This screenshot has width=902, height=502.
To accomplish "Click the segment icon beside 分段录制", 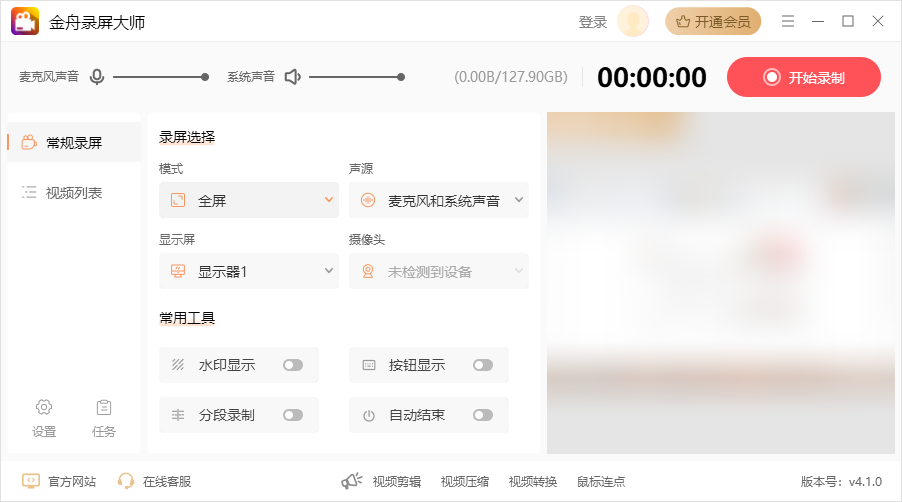I will coord(178,415).
